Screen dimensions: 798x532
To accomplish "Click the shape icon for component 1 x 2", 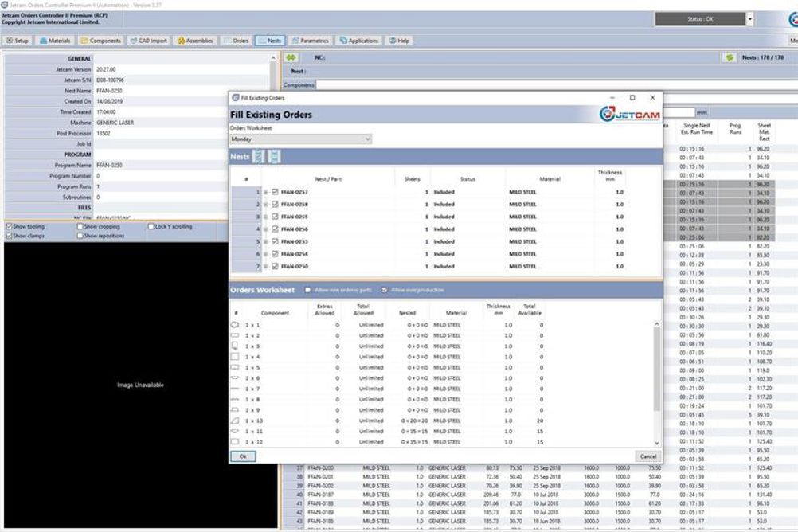I will (x=235, y=335).
